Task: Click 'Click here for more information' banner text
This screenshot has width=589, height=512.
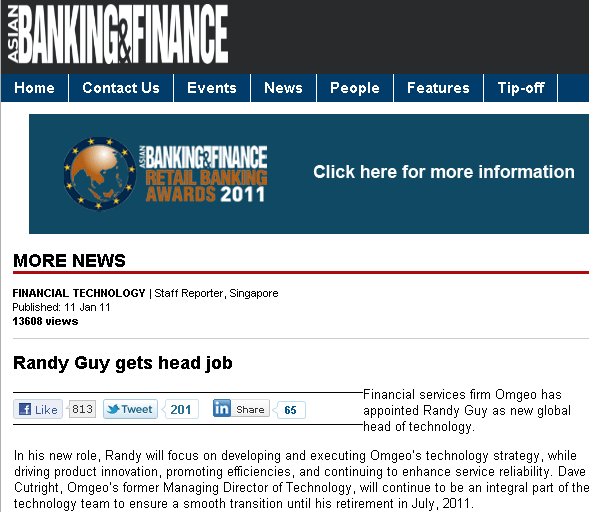Action: click(444, 172)
